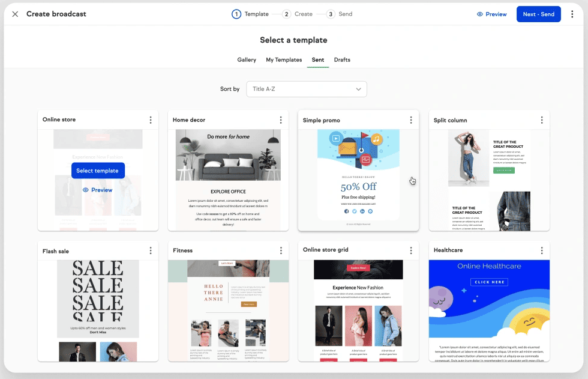Open options menu on Home decor template
The width and height of the screenshot is (588, 379).
coord(281,120)
